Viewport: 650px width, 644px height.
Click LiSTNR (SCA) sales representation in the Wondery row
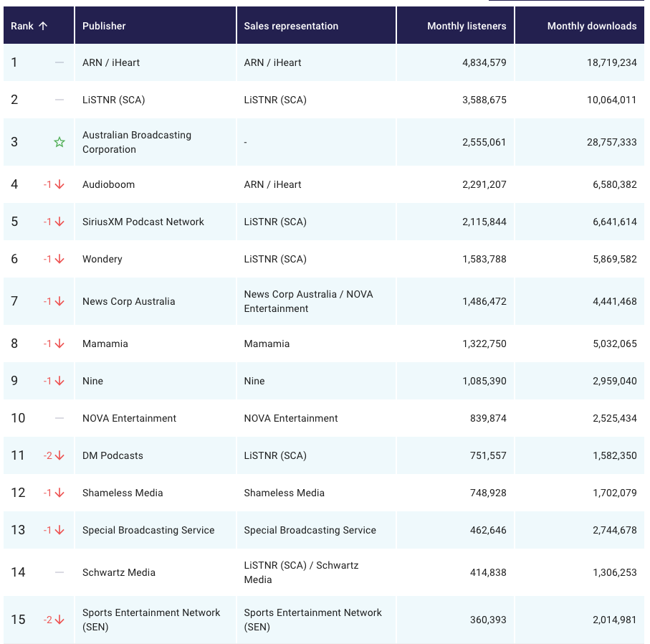click(x=275, y=260)
